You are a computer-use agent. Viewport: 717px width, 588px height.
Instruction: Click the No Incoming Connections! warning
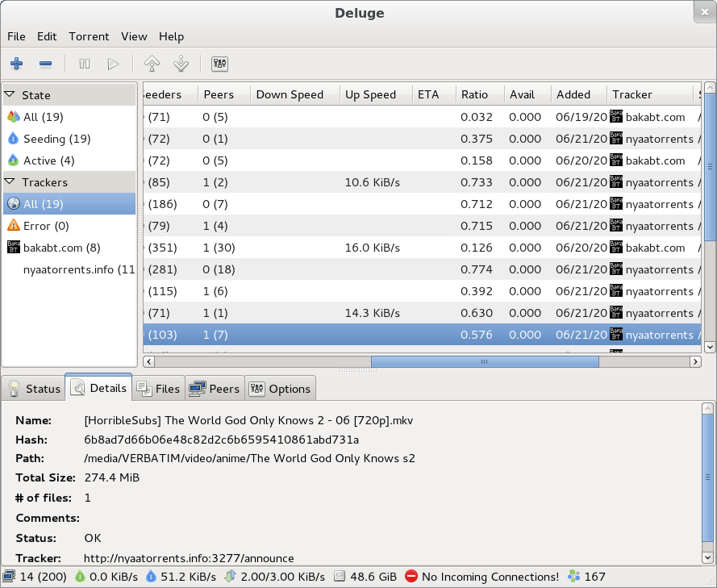(482, 577)
